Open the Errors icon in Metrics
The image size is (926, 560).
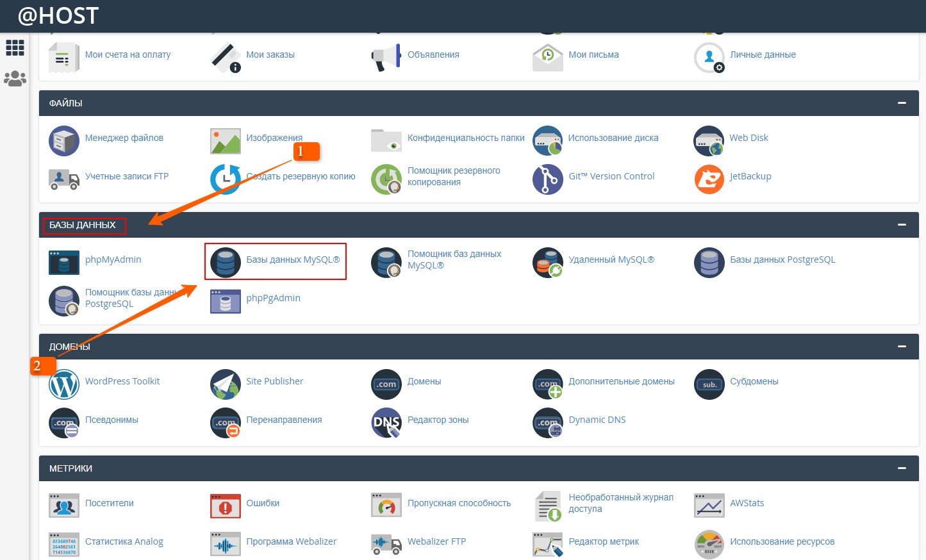point(226,506)
